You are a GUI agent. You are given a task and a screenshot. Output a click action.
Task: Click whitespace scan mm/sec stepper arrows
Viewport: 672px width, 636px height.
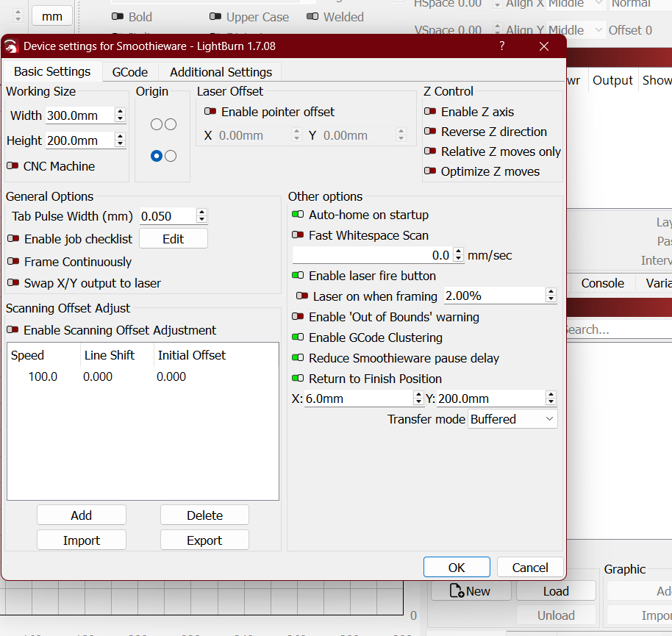[459, 255]
